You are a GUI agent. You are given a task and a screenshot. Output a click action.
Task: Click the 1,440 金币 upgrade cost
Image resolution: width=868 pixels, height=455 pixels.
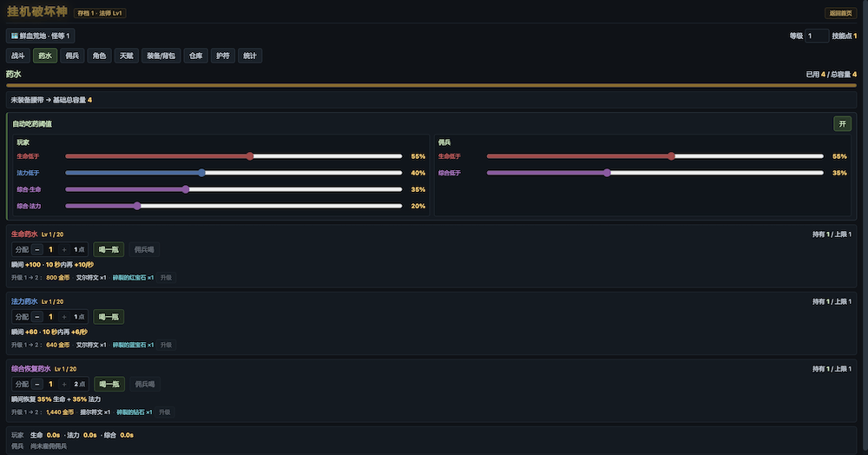pyautogui.click(x=60, y=412)
